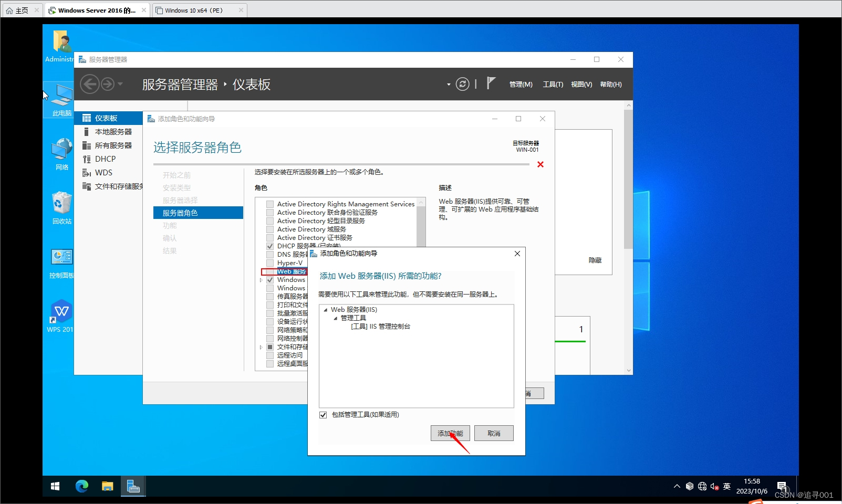Viewport: 842px width, 504px height.
Task: Check Active Directory Rights Management Services role
Action: coord(270,204)
